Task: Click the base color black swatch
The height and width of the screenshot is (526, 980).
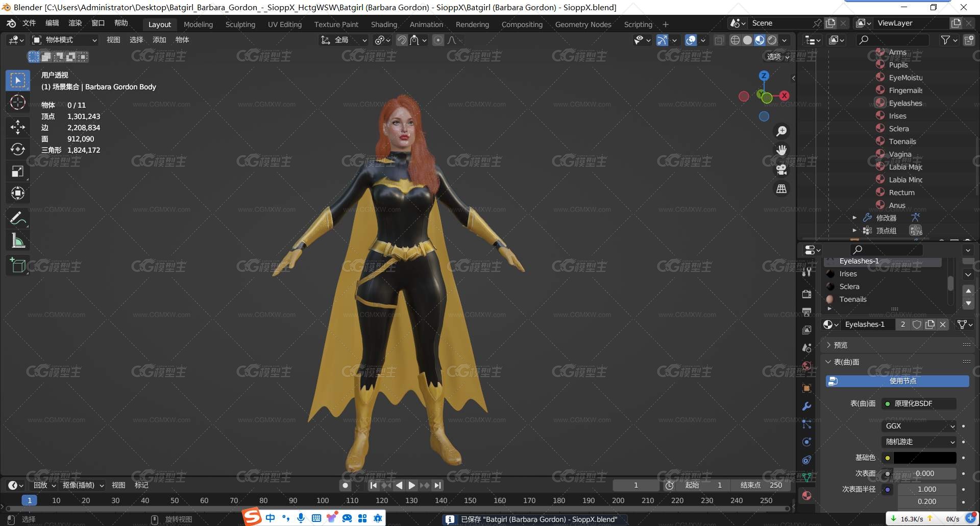Action: (x=925, y=458)
